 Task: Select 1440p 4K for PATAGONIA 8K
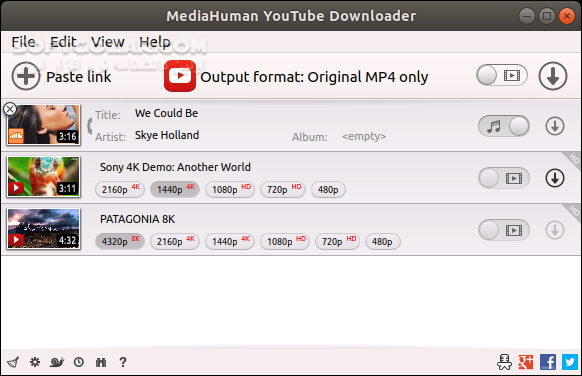pos(230,242)
